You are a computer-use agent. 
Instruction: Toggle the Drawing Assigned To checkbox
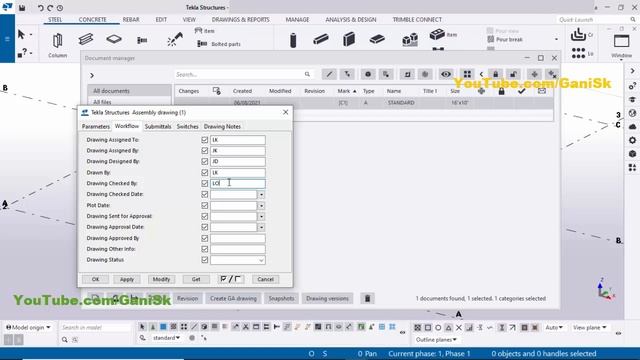pos(204,140)
